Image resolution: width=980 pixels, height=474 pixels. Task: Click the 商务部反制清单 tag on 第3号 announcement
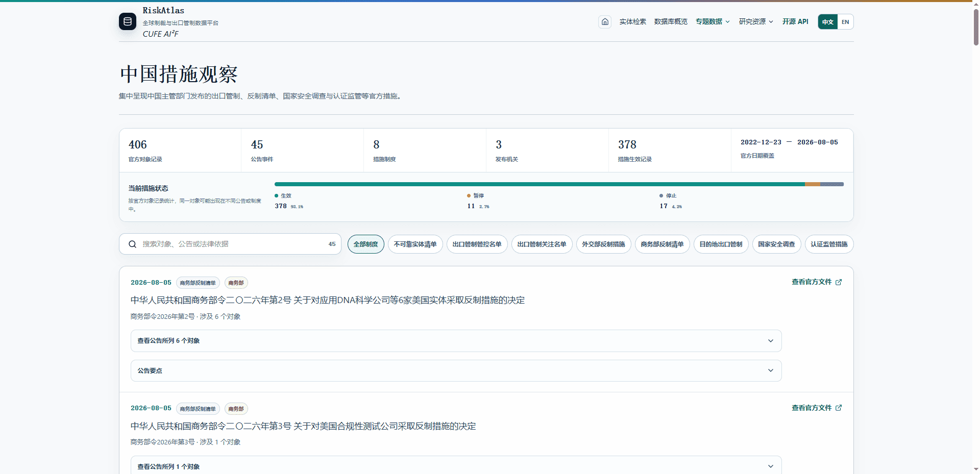coord(198,409)
